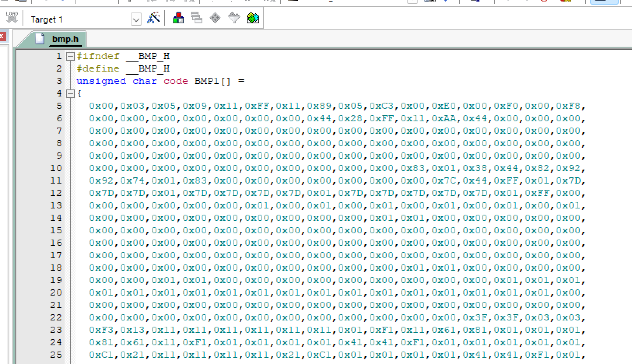Click the 'unsigned' keyword on line 3
This screenshot has height=364, width=632.
click(101, 81)
